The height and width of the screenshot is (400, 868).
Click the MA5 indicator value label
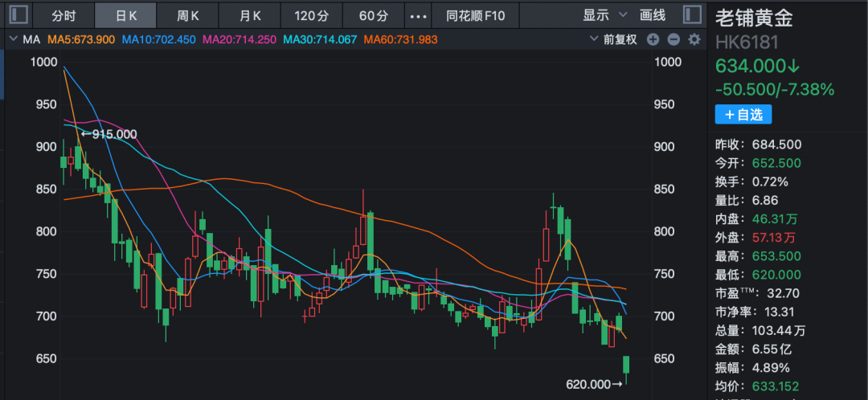coord(81,39)
